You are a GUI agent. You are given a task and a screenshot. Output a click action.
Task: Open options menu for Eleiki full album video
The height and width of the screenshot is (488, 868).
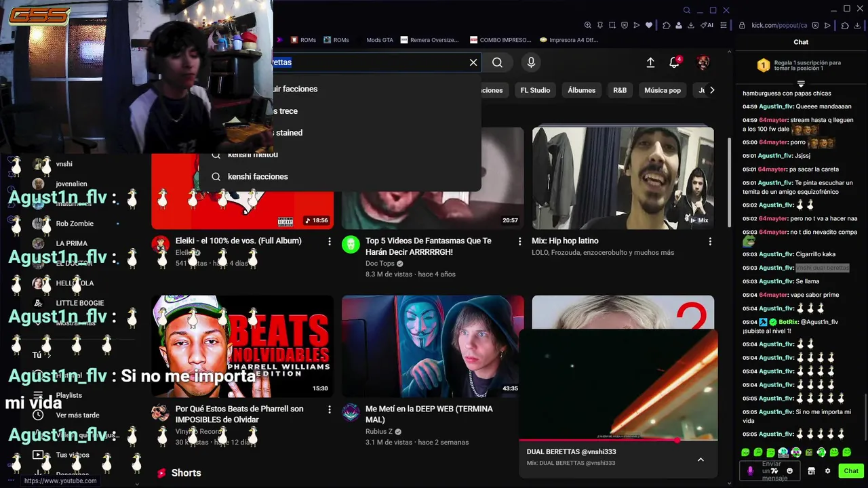330,241
